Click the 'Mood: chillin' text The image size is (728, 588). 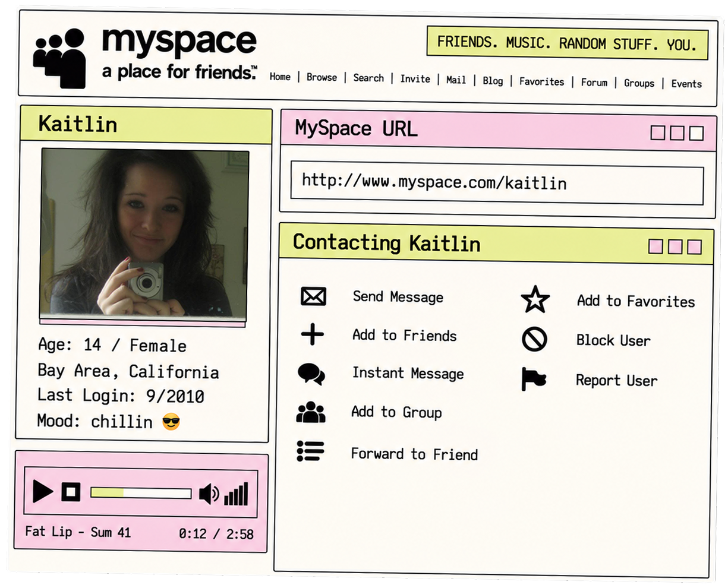[x=95, y=421]
